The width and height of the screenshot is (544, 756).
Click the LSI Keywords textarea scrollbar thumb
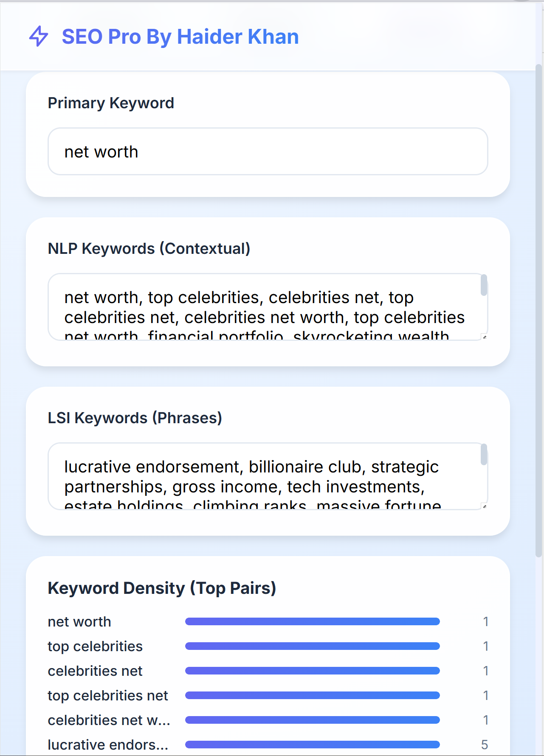pyautogui.click(x=484, y=455)
